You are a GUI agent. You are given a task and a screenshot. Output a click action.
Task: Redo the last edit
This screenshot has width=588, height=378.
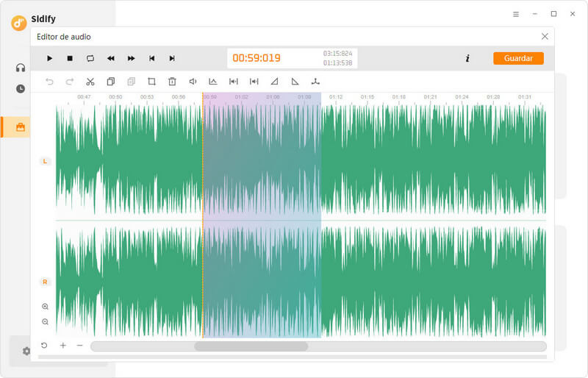click(x=70, y=82)
